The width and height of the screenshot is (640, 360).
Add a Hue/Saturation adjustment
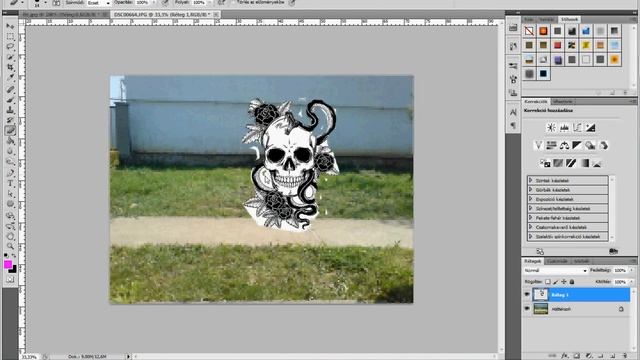tap(551, 145)
